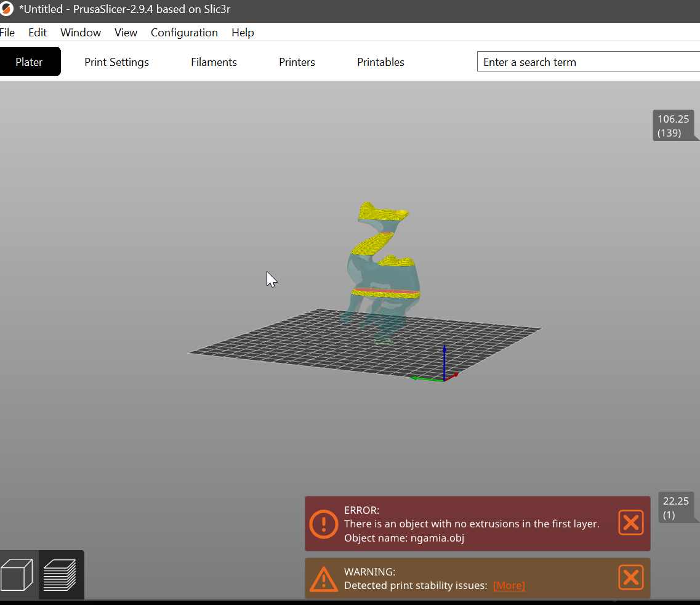Click the 'Enter a search term' field
The image size is (700, 605).
[x=589, y=62]
